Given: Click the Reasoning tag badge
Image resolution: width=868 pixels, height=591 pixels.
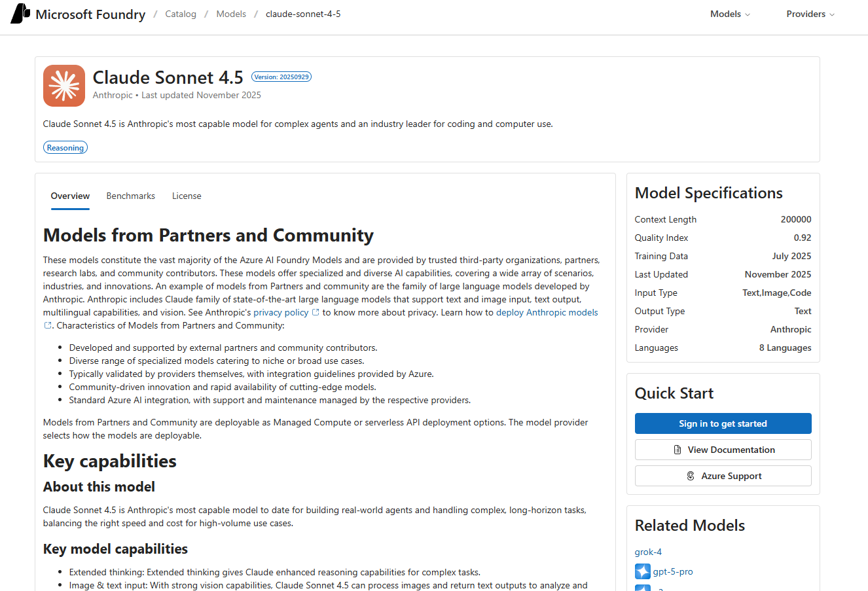Looking at the screenshot, I should [65, 147].
